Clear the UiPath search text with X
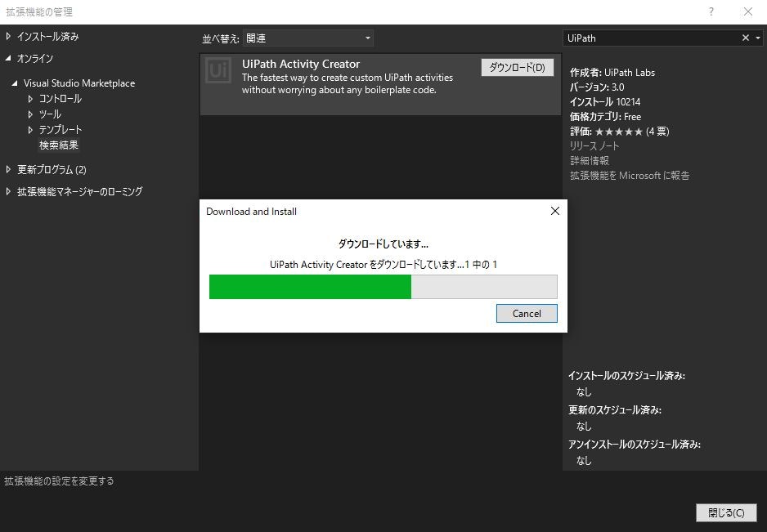Image resolution: width=767 pixels, height=532 pixels. [746, 38]
